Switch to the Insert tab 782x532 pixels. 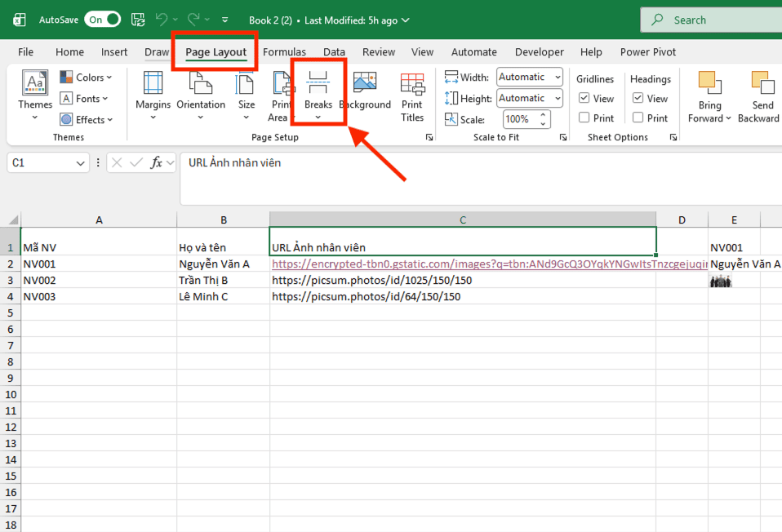tap(114, 52)
